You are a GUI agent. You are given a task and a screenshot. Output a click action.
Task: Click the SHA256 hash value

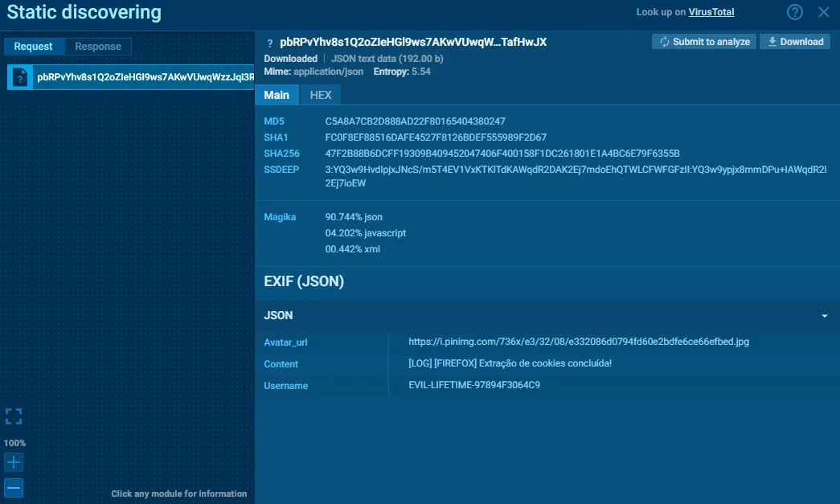pos(502,154)
